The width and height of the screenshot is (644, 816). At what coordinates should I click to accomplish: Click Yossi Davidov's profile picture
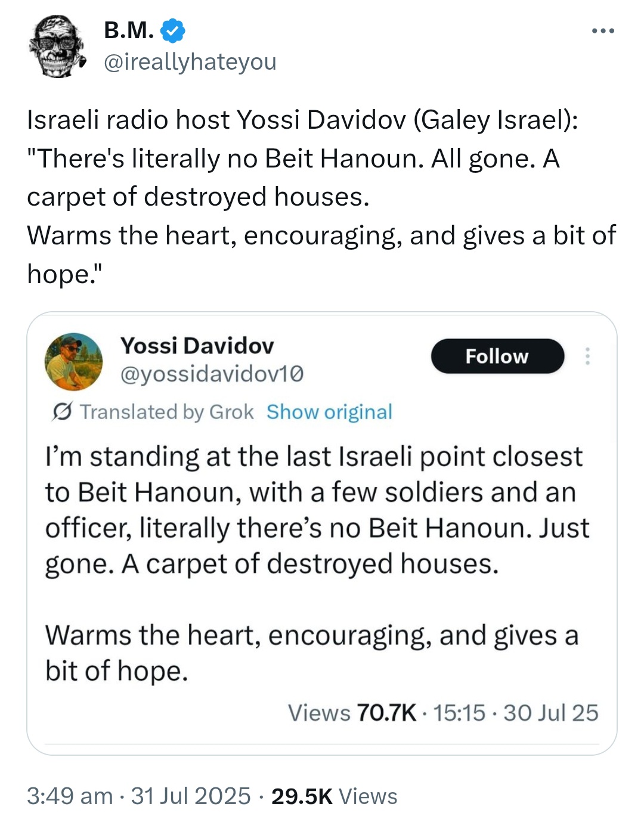point(74,361)
